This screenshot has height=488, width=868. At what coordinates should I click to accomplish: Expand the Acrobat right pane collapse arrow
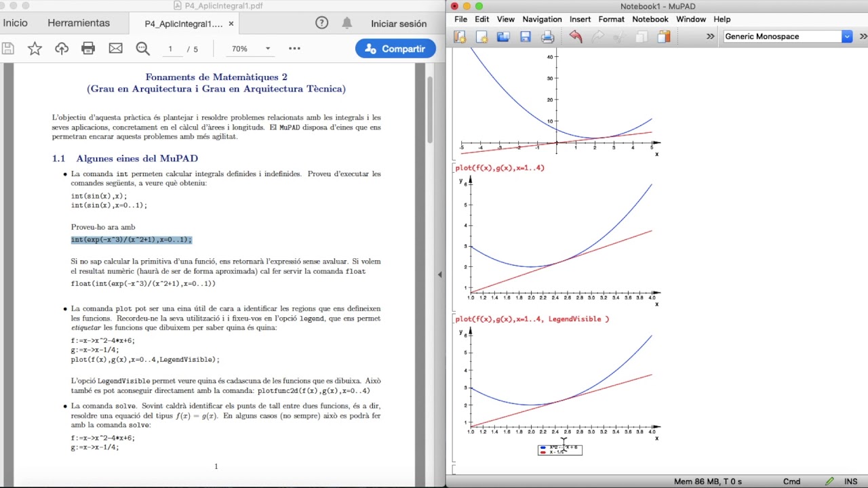tap(439, 274)
